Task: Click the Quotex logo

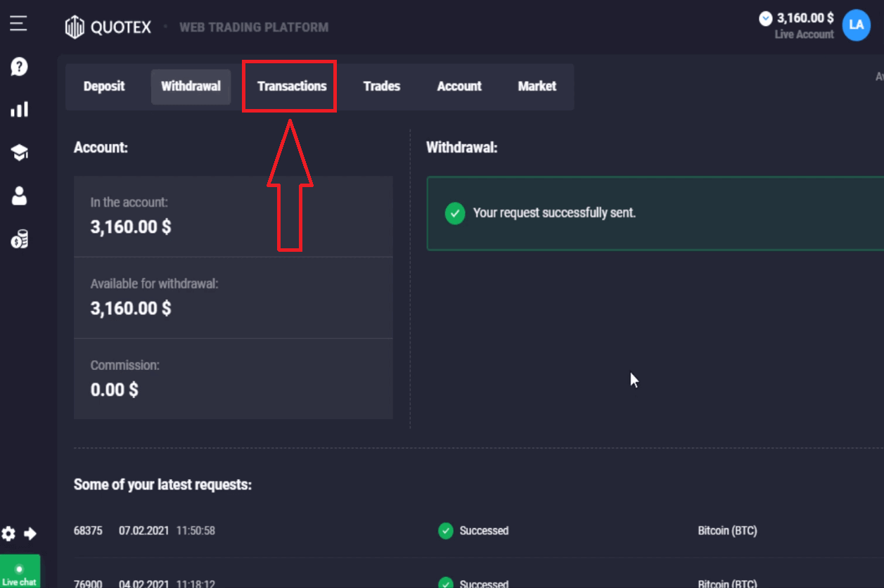Action: (107, 26)
